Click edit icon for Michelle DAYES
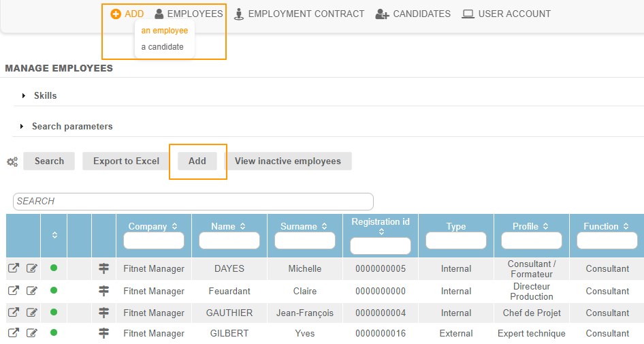Viewport: 644px width, 344px height. (x=32, y=268)
